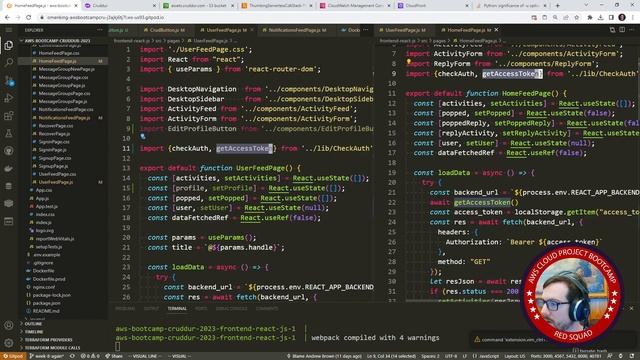Open README.md in the file tree
Viewport: 640px width, 360px height.
point(45,311)
